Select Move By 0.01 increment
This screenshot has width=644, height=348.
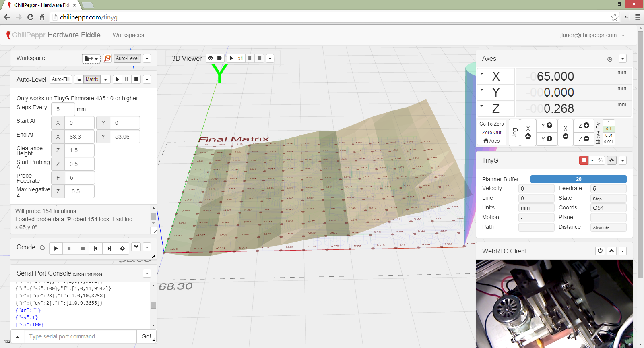point(609,135)
